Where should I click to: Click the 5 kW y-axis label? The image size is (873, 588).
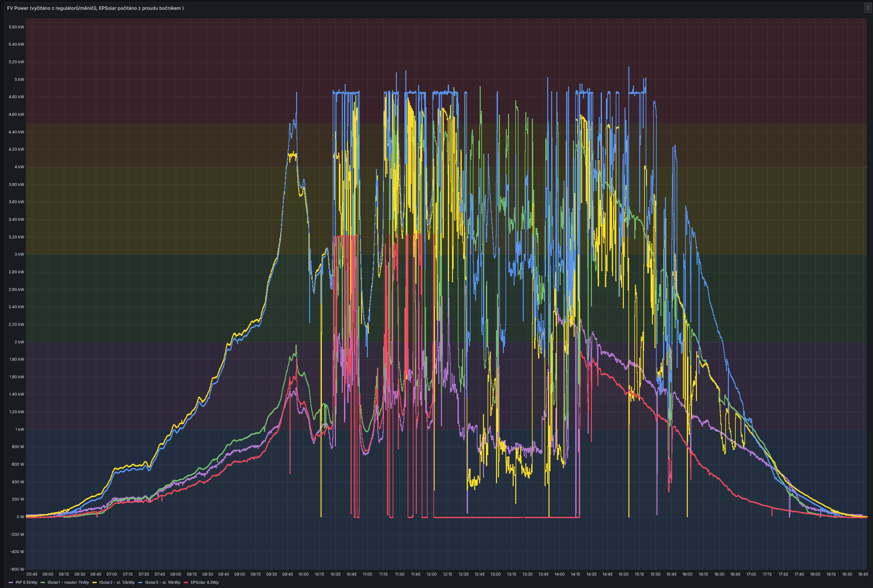click(19, 80)
